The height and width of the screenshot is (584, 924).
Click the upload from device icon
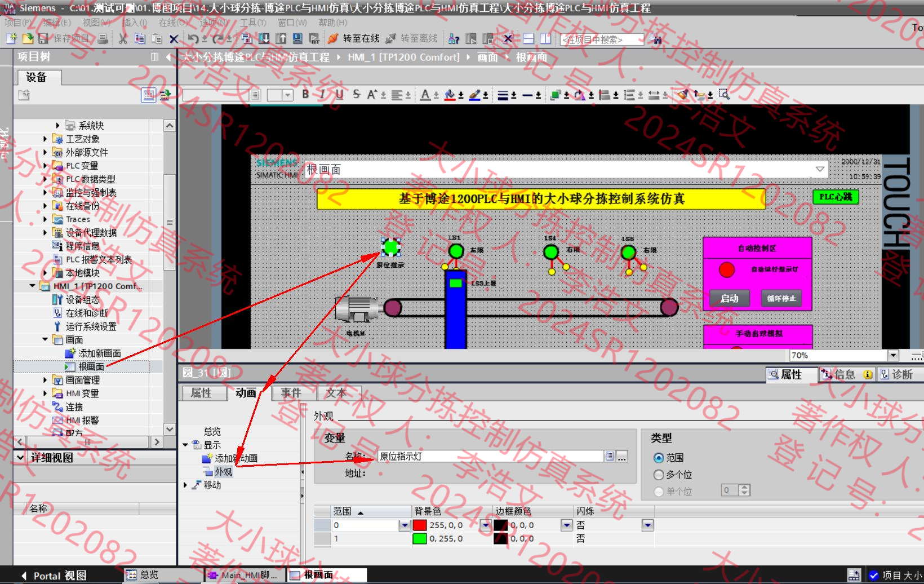[281, 38]
